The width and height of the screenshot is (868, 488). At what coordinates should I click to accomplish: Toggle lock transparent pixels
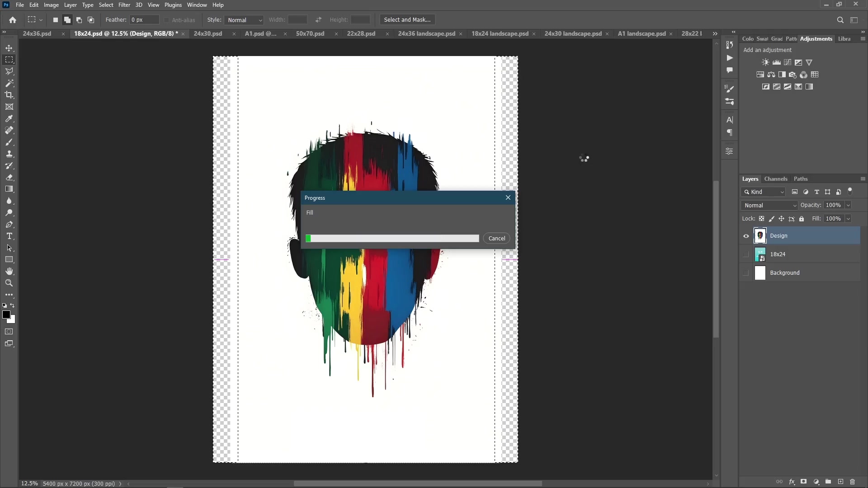click(x=762, y=219)
